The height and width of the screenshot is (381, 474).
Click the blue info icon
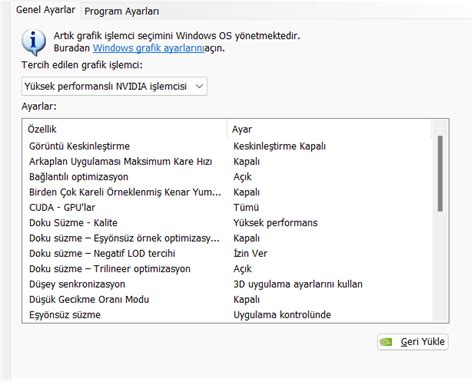point(33,42)
